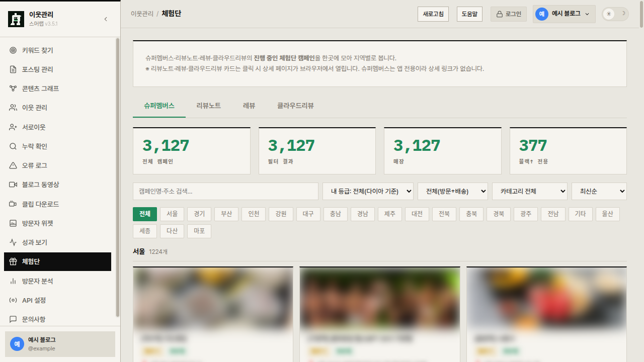Select the 전체 region filter chip

[145, 214]
